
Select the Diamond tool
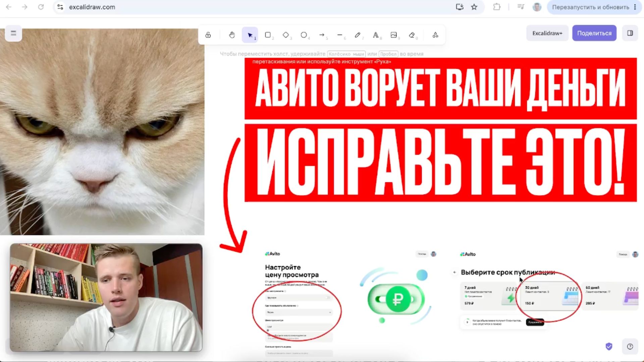(286, 35)
